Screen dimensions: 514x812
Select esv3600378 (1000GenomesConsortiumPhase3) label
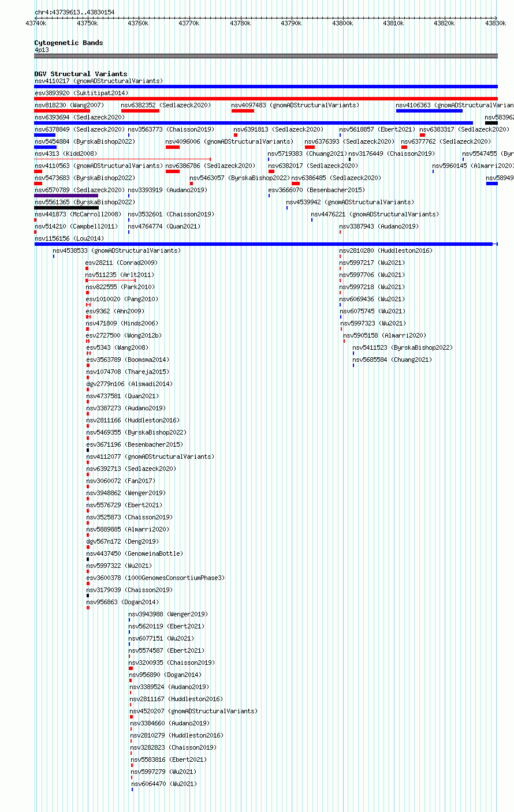coord(155,578)
